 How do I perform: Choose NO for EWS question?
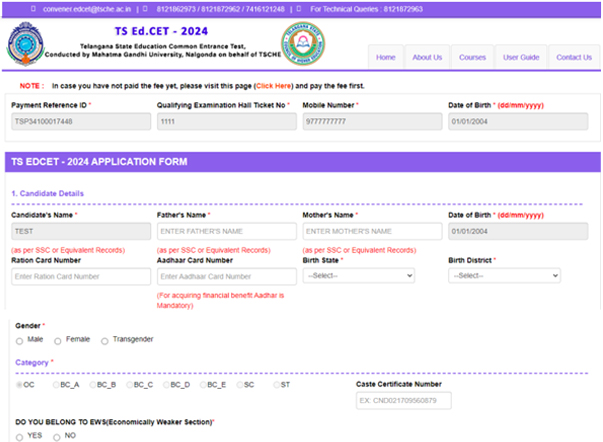(57, 437)
